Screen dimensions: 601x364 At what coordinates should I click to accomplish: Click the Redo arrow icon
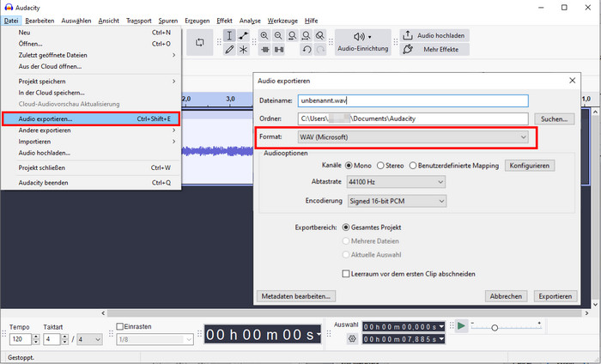coord(320,50)
